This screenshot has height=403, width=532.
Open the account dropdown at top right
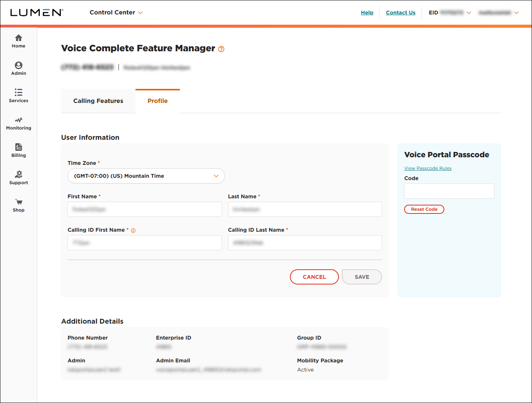coord(516,12)
